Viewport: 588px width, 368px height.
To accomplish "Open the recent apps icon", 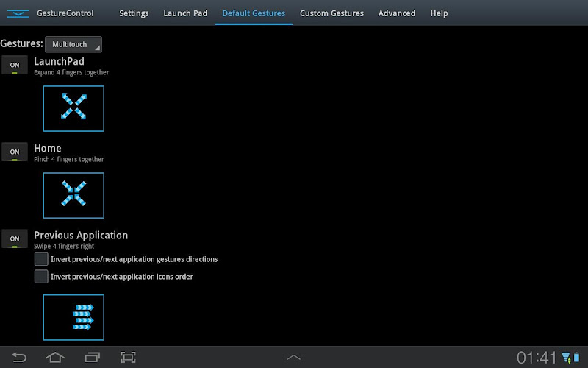I will point(93,357).
